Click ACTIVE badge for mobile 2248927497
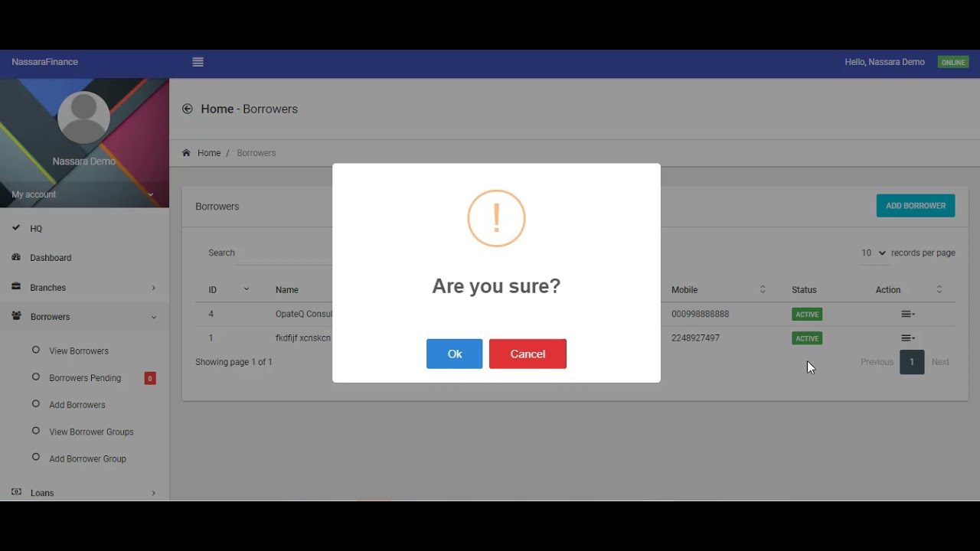980x551 pixels. point(807,338)
